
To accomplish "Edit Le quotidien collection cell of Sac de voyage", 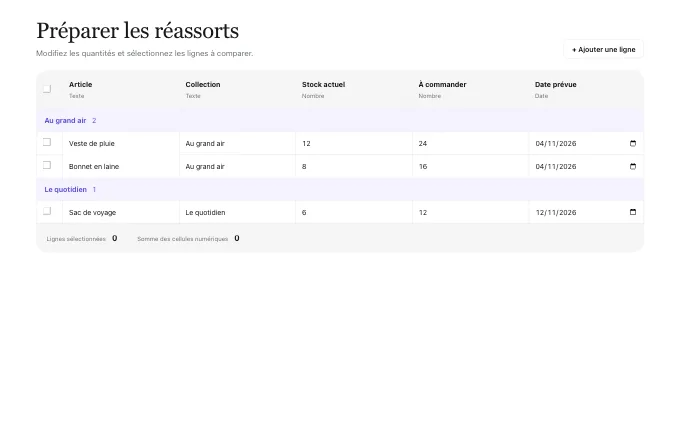I will click(237, 212).
